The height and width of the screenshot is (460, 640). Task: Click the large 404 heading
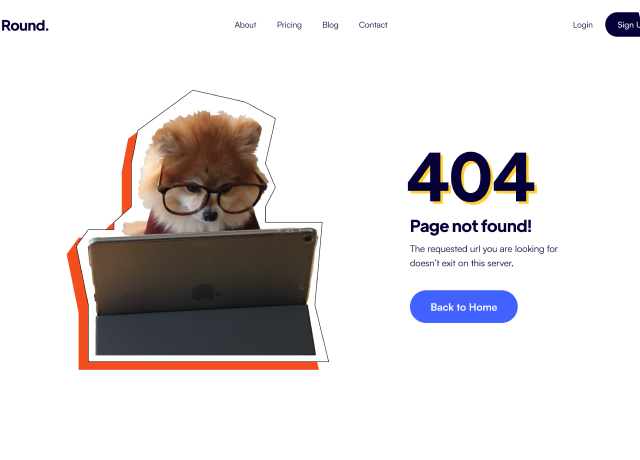471,178
